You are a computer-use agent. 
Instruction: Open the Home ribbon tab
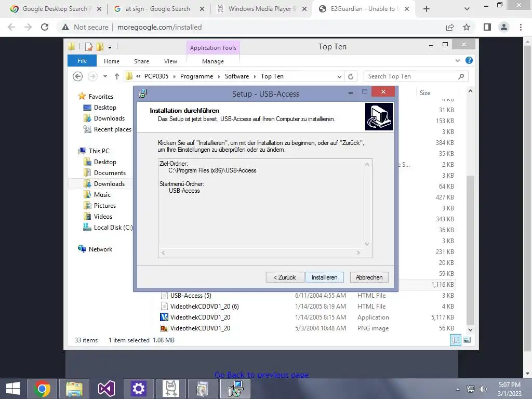(x=112, y=61)
